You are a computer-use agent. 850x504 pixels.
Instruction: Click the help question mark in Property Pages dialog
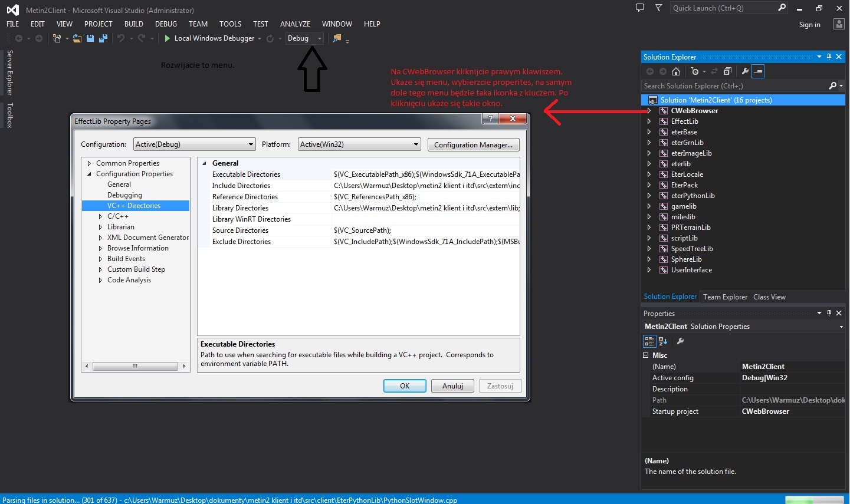490,118
